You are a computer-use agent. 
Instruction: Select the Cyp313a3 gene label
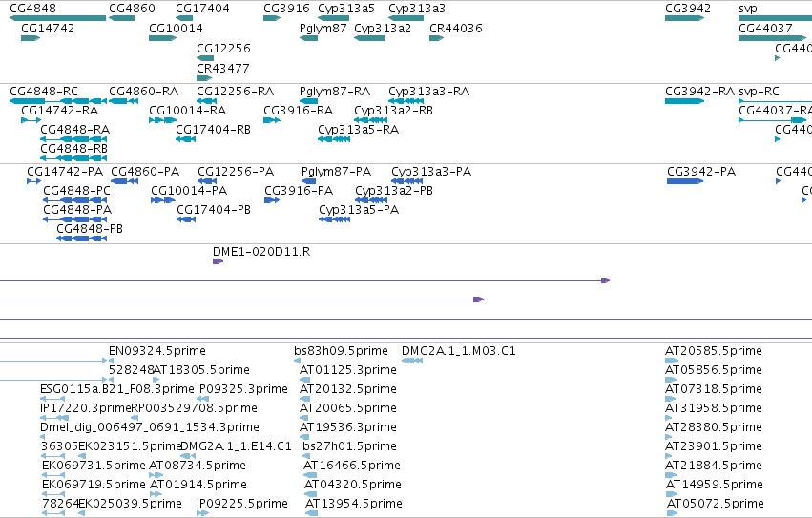coord(417,9)
